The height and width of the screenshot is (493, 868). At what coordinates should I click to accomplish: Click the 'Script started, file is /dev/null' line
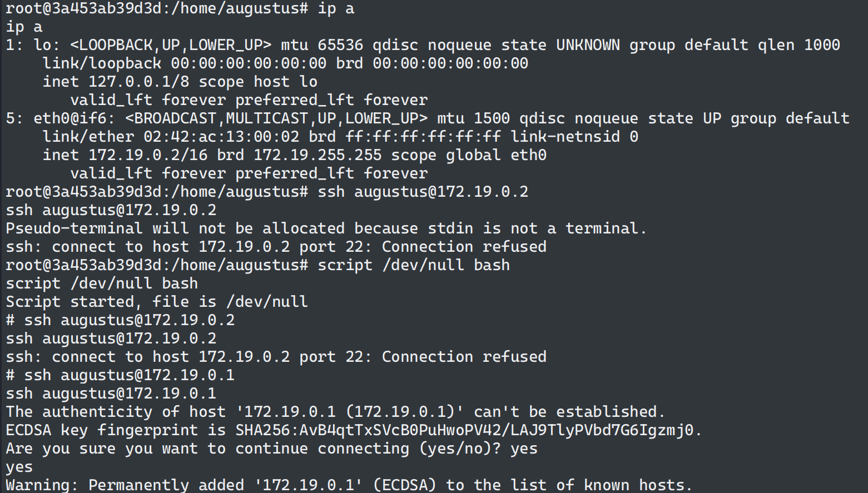pos(157,302)
